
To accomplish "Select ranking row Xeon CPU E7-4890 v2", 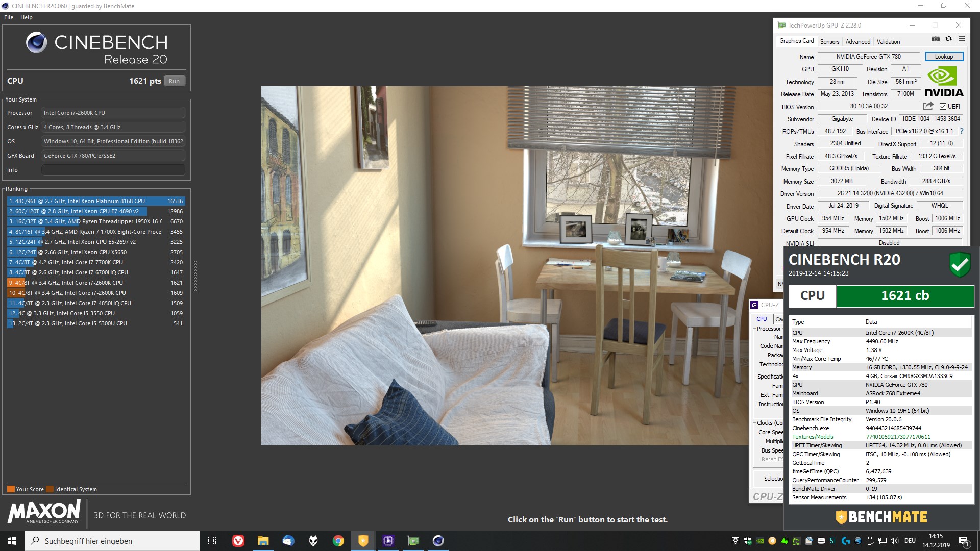I will pos(96,211).
